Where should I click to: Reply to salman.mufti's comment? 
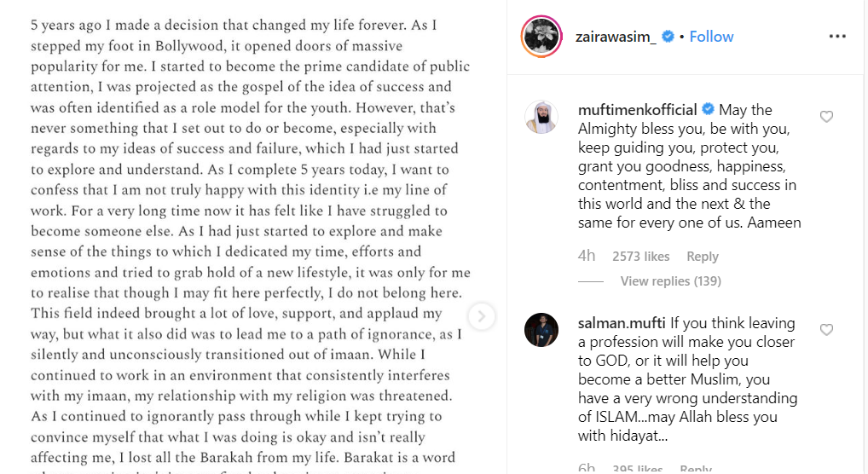[697, 469]
